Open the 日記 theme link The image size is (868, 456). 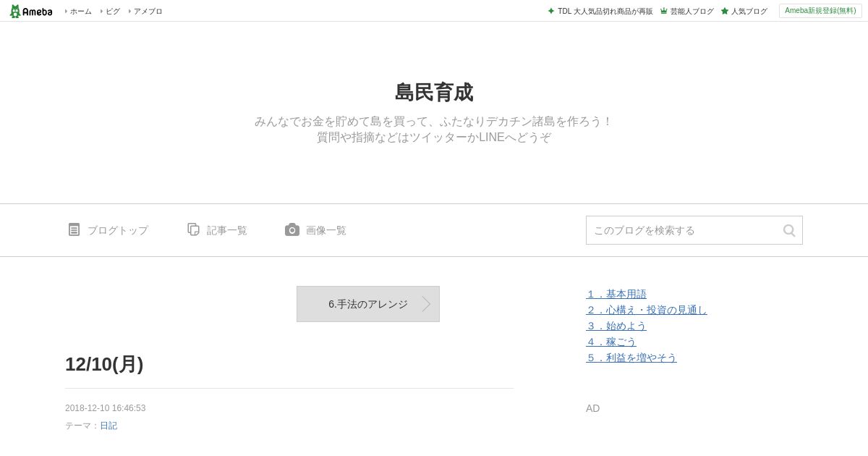(x=109, y=426)
